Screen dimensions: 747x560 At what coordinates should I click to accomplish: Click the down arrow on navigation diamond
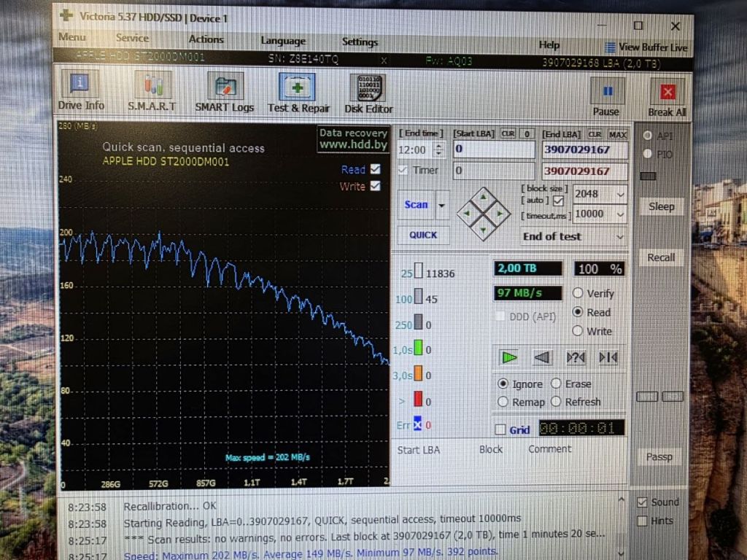(x=484, y=230)
